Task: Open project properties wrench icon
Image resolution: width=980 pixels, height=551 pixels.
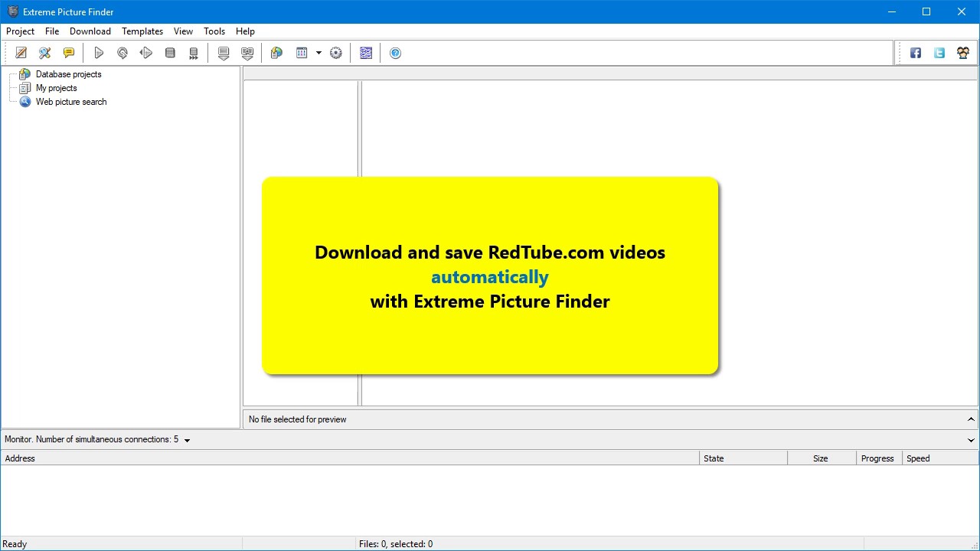Action: (45, 53)
